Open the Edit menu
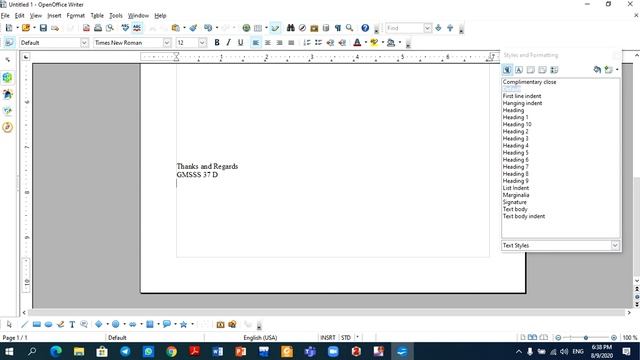The width and height of the screenshot is (640, 360). pos(19,16)
